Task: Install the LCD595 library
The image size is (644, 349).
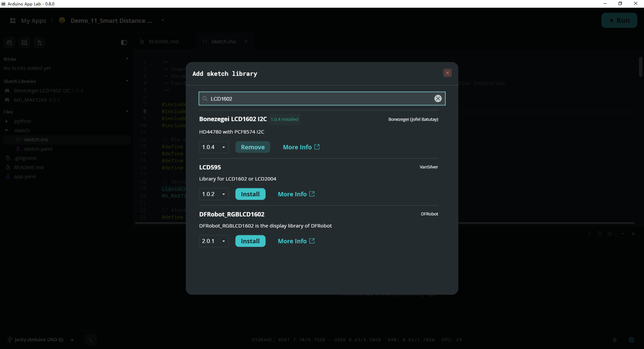Action: 250,194
